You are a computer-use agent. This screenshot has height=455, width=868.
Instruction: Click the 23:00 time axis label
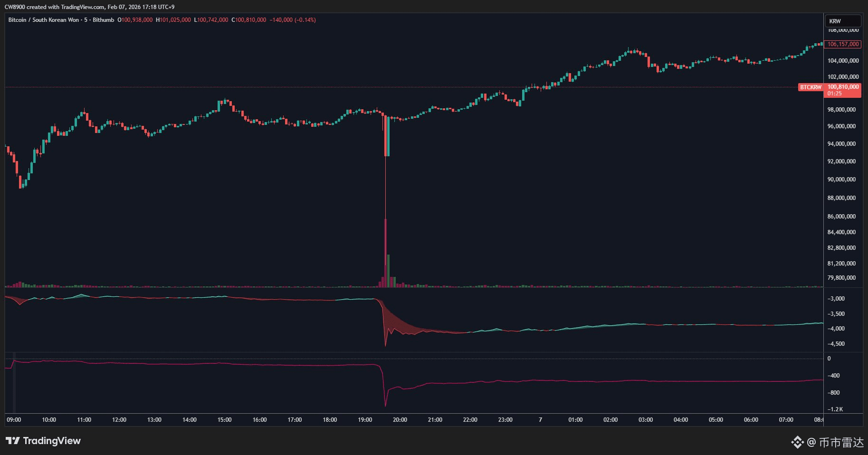tap(506, 420)
